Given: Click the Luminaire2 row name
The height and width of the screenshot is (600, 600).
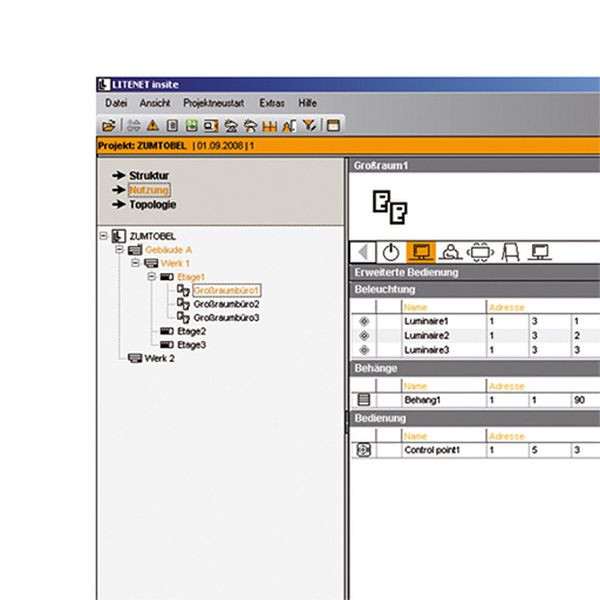Looking at the screenshot, I should (x=426, y=336).
